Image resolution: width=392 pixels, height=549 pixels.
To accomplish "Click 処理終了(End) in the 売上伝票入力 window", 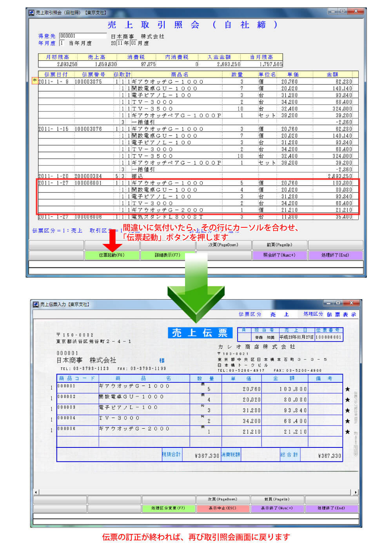I will click(x=332, y=509).
